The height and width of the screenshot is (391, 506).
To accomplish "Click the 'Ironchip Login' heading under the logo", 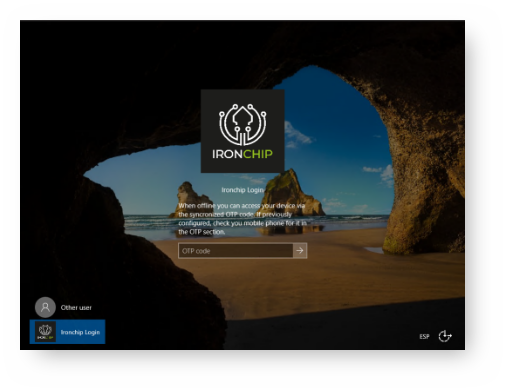I will [x=242, y=190].
